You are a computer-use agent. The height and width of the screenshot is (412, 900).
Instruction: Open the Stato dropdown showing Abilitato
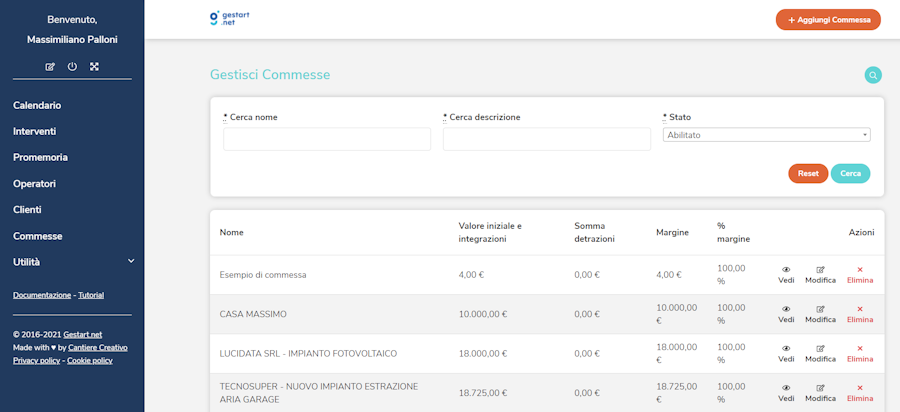766,135
